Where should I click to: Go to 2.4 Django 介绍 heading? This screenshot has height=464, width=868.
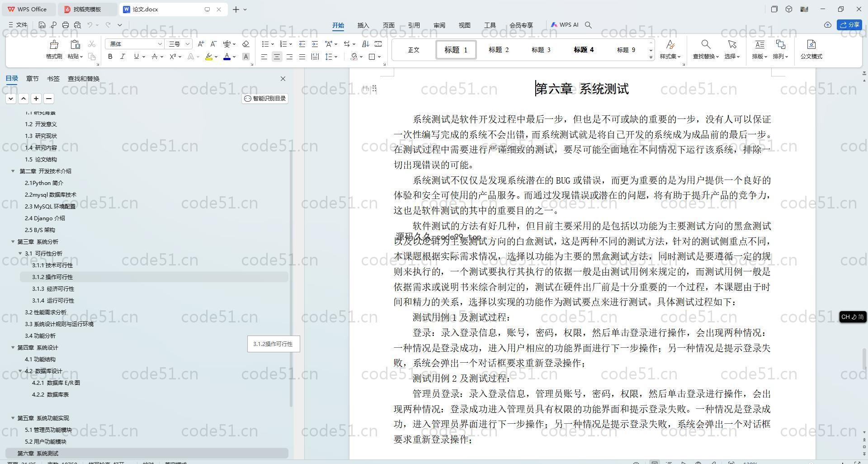click(x=45, y=218)
